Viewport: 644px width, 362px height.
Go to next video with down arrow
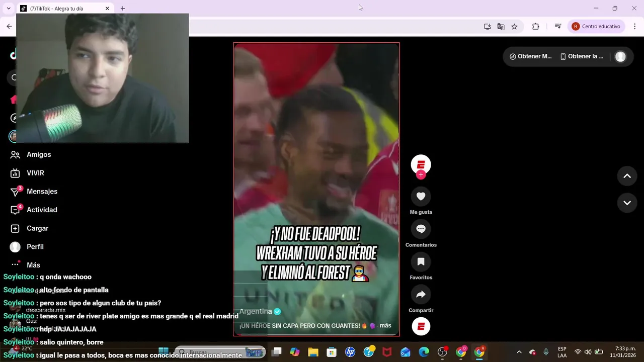point(627,203)
